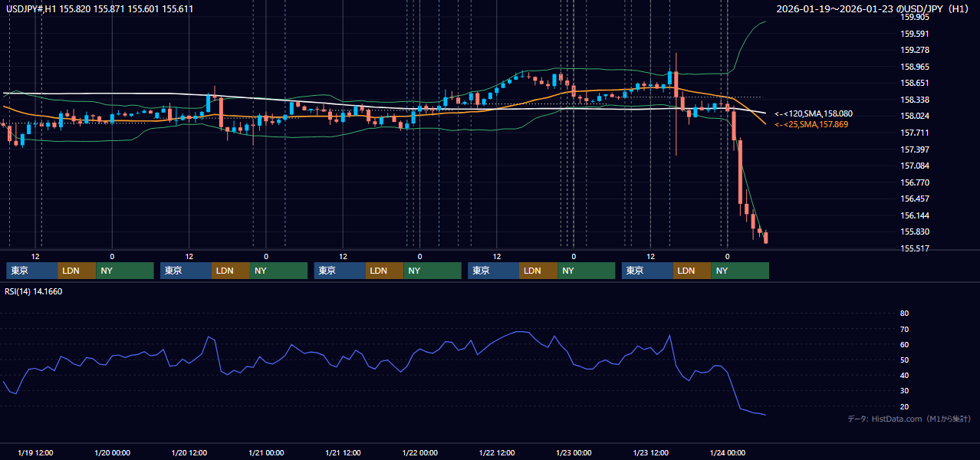Screen dimensions: 980x460
Task: Click the 1/20 00:00 date label
Action: pyautogui.click(x=112, y=452)
